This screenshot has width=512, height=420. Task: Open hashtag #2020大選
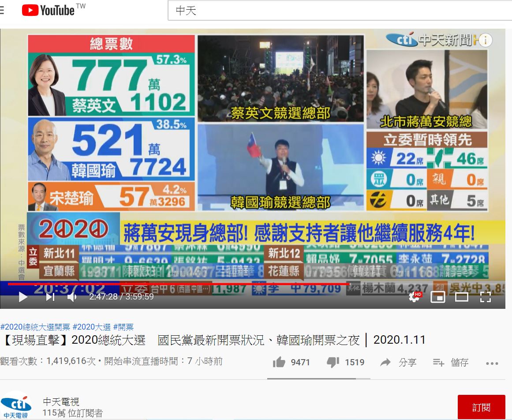(92, 327)
